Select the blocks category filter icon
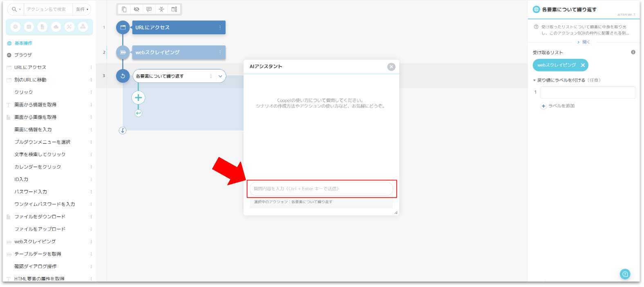 point(83,27)
